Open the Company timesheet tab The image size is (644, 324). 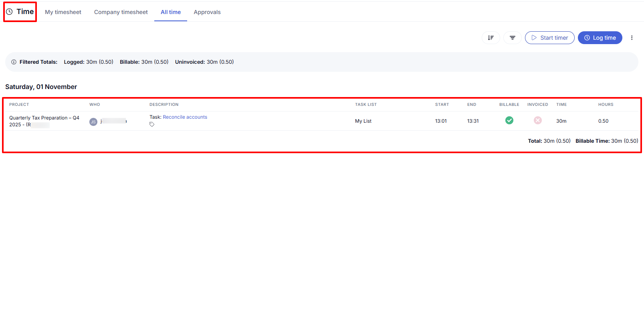coord(121,12)
